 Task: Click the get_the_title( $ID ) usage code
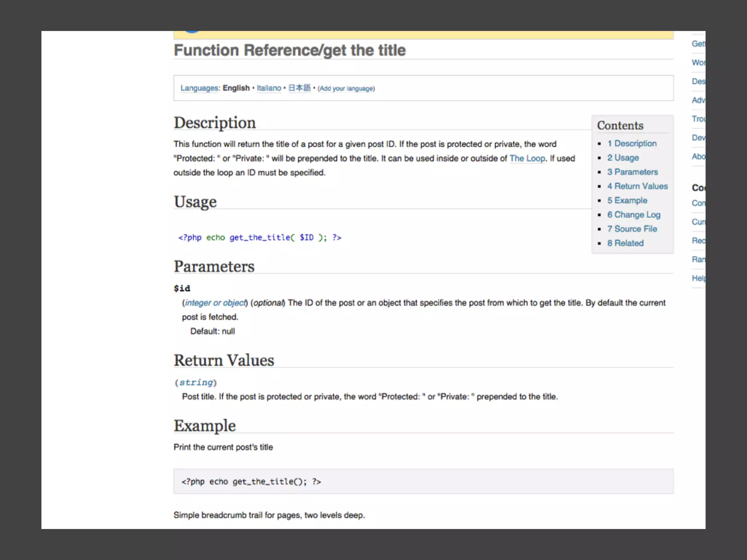pos(260,238)
